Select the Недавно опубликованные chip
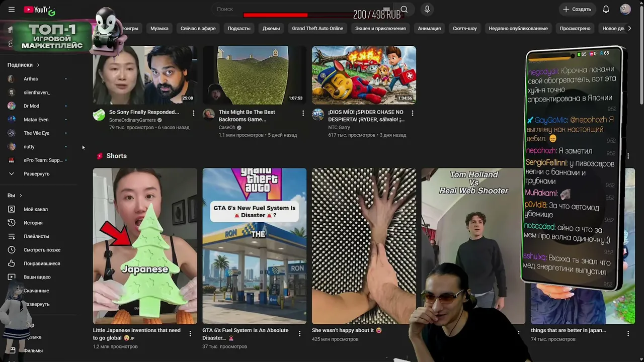 [x=518, y=29]
